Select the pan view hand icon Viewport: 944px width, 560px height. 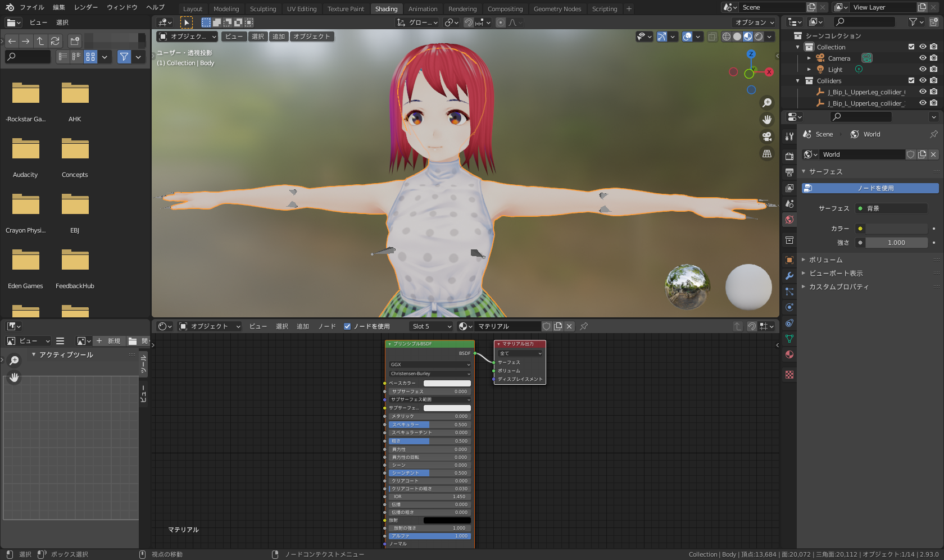[x=767, y=120]
